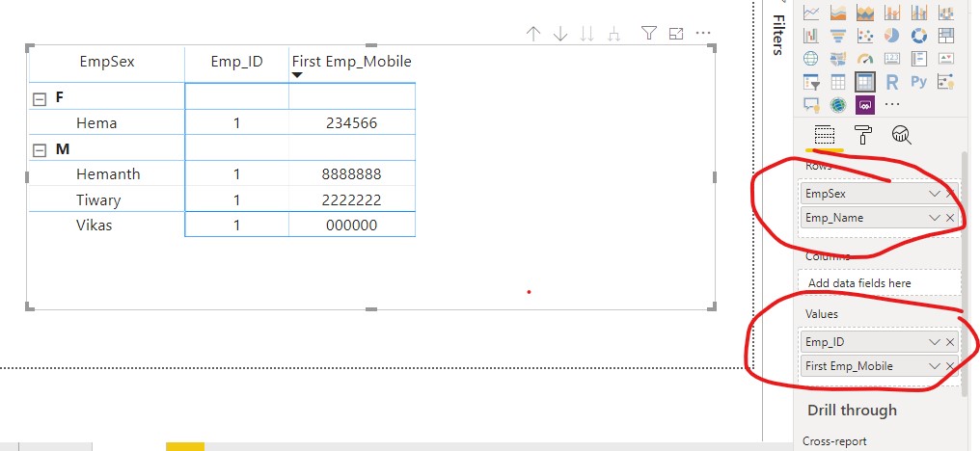Remove EmpSex field from Rows
The image size is (980, 451).
(x=950, y=194)
